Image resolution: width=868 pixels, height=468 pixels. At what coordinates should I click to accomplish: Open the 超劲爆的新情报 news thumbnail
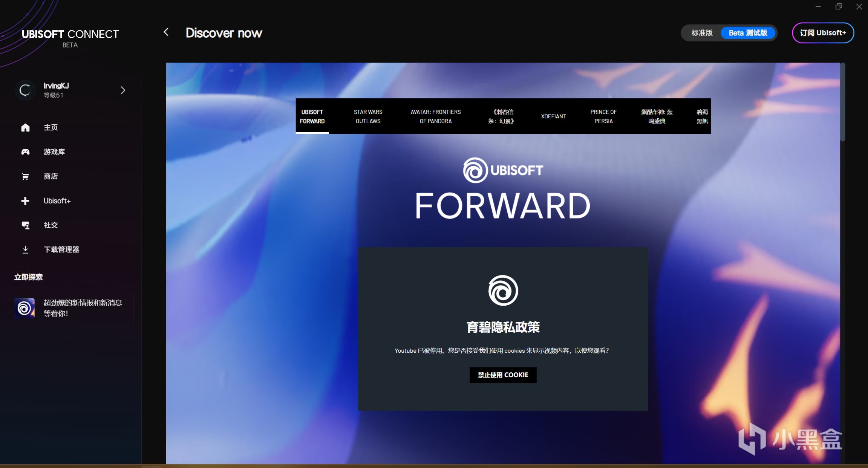(24, 308)
